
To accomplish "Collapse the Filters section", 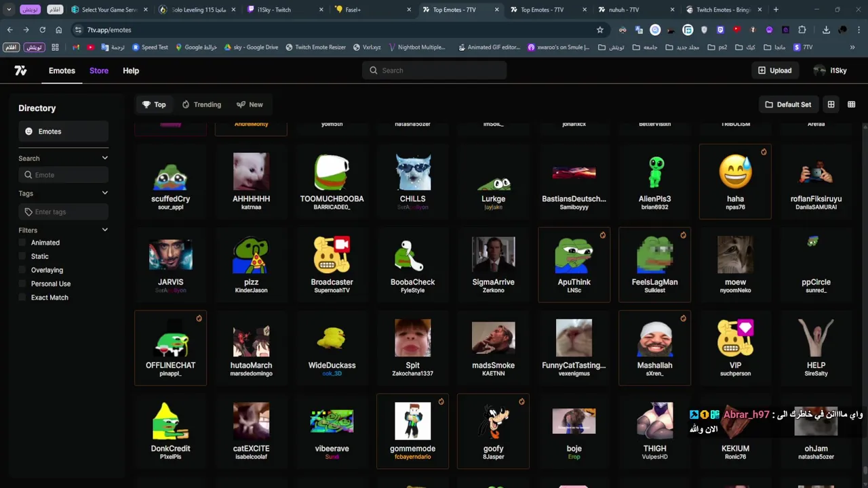I will [x=104, y=230].
